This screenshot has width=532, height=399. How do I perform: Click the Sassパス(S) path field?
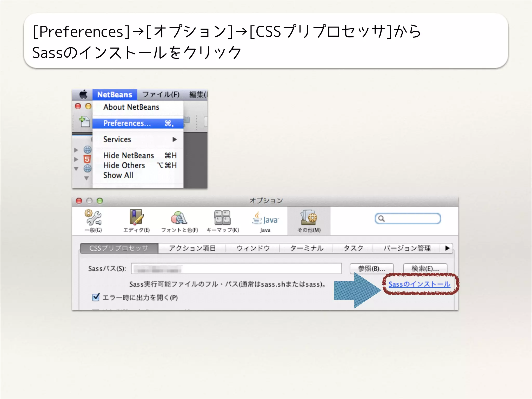[x=236, y=268]
